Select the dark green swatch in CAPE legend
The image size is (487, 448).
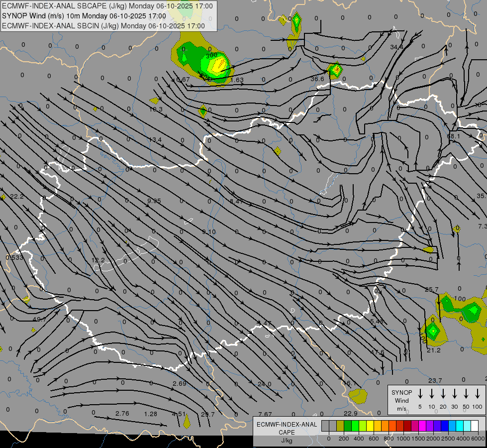tap(348, 426)
